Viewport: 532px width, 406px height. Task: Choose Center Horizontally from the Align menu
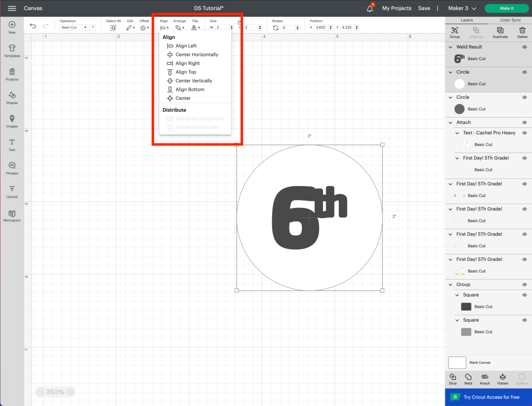coord(197,54)
